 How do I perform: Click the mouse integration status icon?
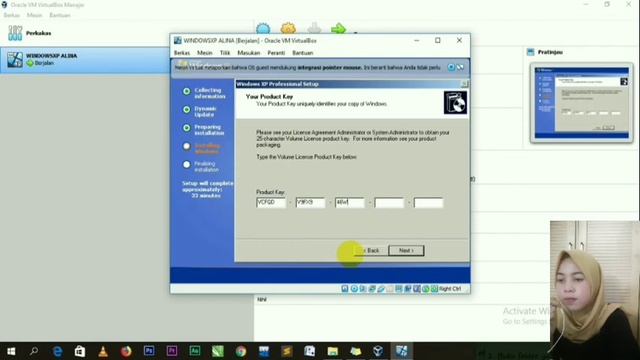pyautogui.click(x=426, y=289)
